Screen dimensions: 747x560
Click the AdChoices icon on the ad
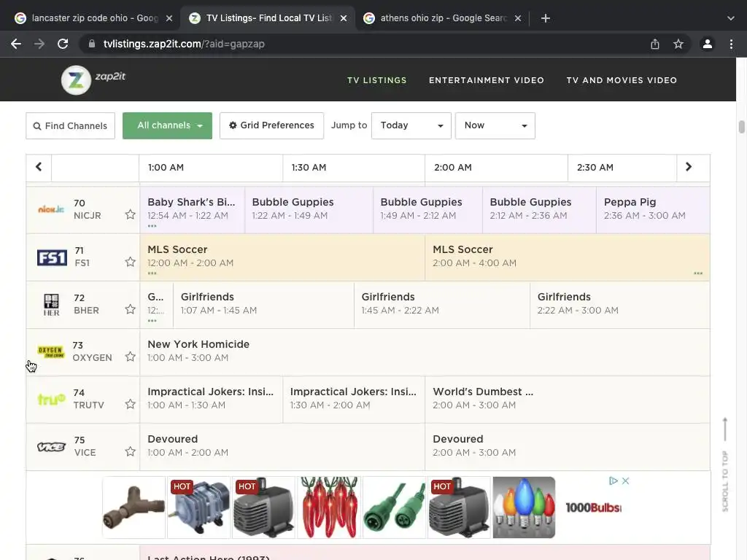[x=614, y=481]
